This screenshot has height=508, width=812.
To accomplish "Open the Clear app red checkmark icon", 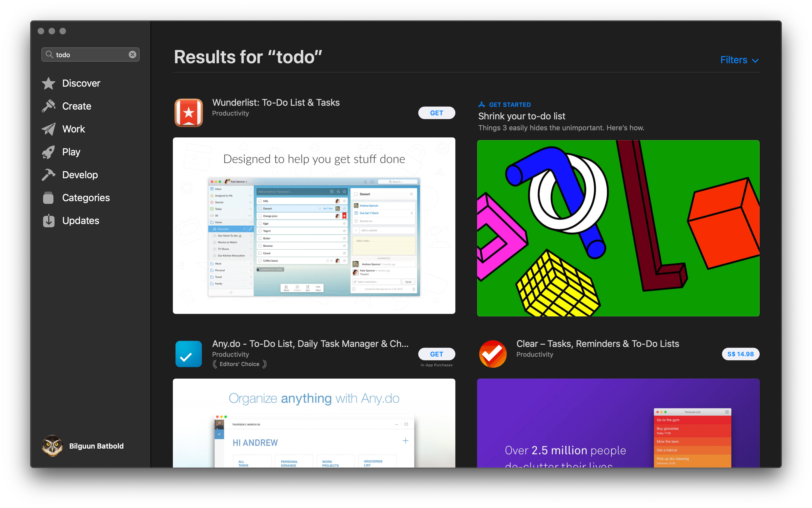I will click(493, 354).
